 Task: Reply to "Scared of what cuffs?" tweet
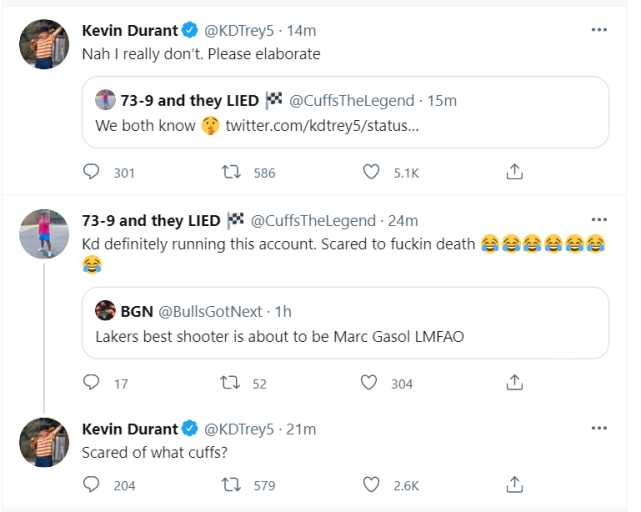click(92, 485)
